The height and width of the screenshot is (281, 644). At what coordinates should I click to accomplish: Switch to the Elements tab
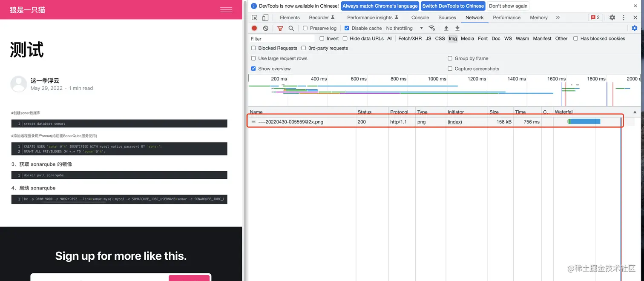pyautogui.click(x=290, y=17)
